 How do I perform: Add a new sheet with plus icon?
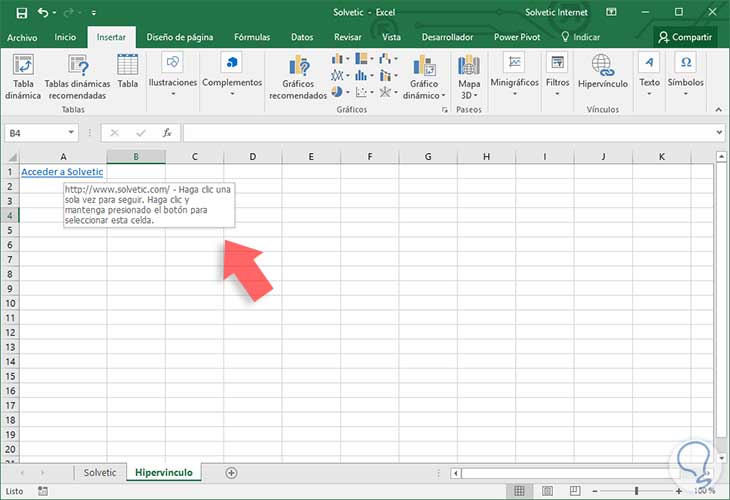231,473
